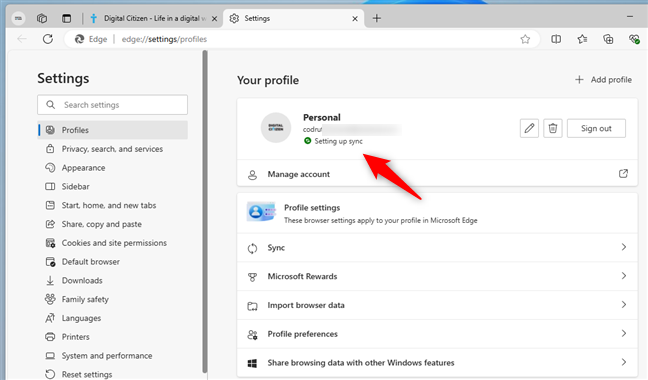648x380 pixels.
Task: Open split screen icon in toolbar
Action: click(556, 39)
